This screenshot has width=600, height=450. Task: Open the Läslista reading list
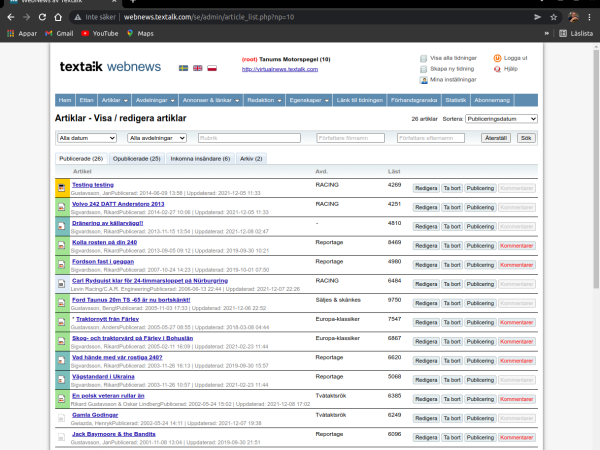576,33
